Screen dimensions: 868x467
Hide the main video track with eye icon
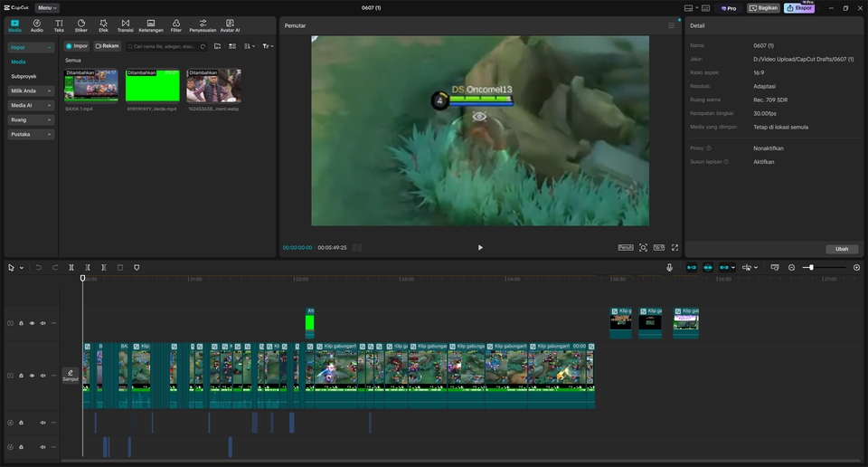coord(33,376)
